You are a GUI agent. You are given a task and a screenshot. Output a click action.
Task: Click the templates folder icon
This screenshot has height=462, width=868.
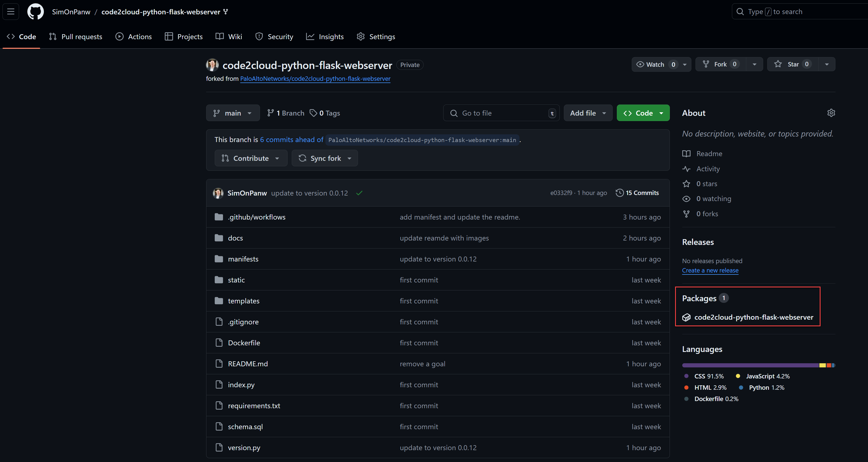219,300
